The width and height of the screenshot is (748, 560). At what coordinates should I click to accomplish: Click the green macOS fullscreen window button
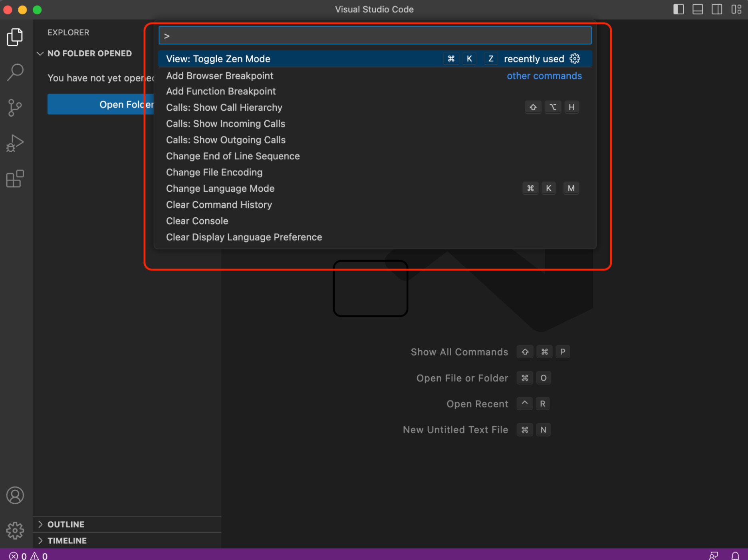pyautogui.click(x=37, y=10)
